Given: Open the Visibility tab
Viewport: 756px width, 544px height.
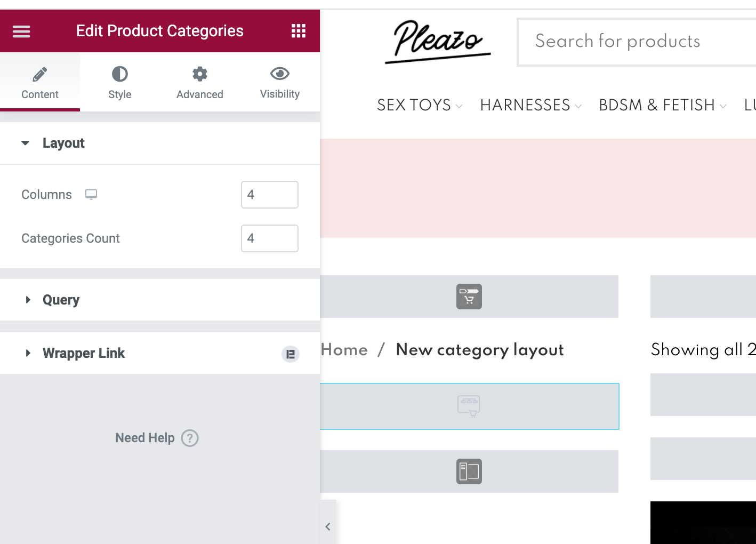Looking at the screenshot, I should point(279,83).
